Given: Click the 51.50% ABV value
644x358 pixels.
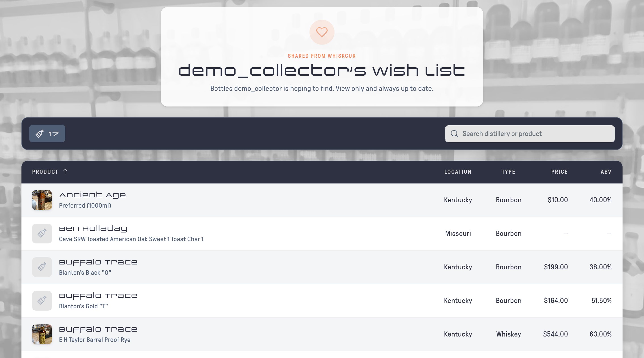Looking at the screenshot, I should click(x=602, y=300).
